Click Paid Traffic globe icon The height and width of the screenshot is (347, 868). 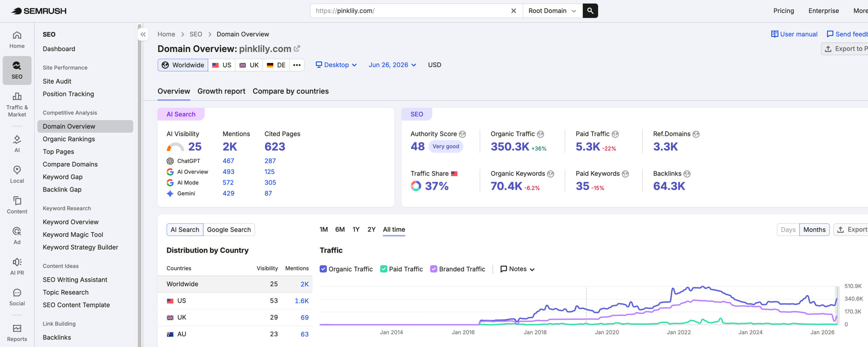pos(615,134)
